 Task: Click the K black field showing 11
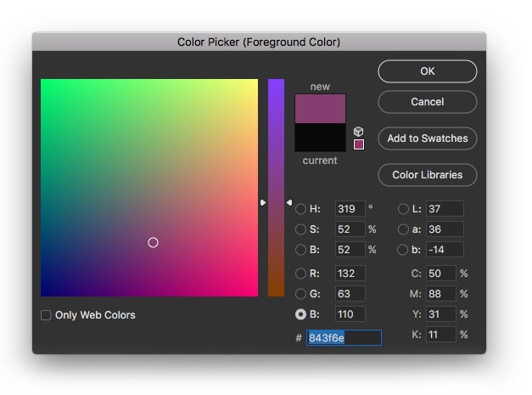(440, 335)
